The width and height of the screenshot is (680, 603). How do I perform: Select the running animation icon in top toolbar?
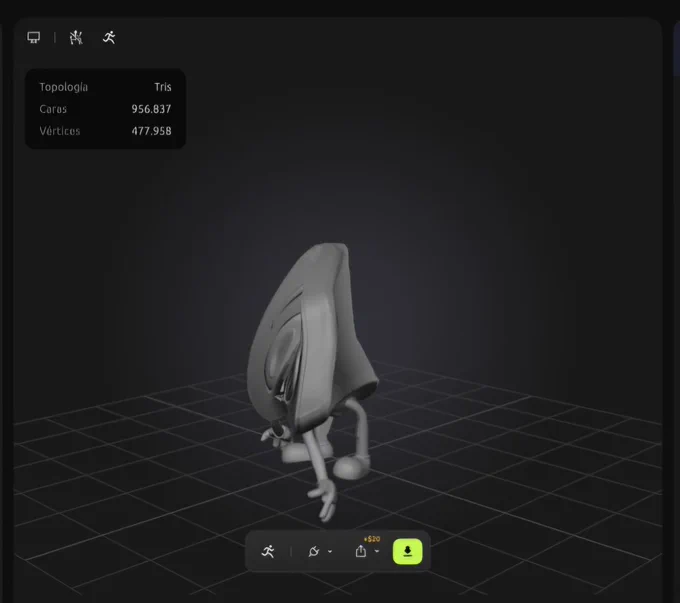(x=109, y=37)
